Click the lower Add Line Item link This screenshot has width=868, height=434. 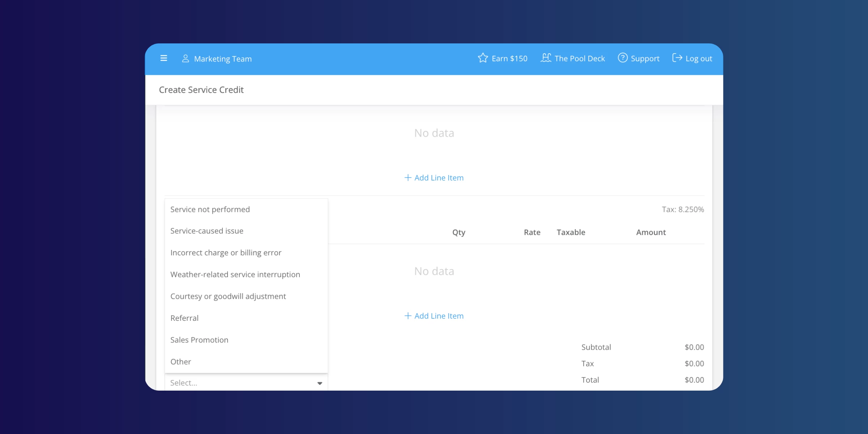[439, 316]
